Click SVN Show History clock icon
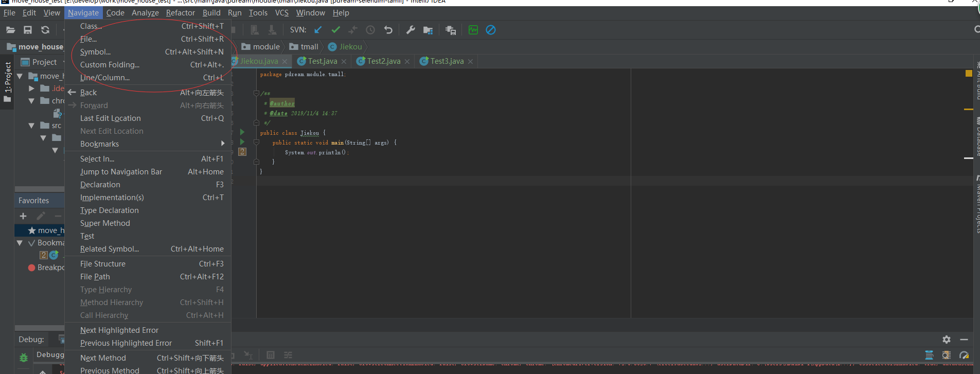 click(x=370, y=30)
